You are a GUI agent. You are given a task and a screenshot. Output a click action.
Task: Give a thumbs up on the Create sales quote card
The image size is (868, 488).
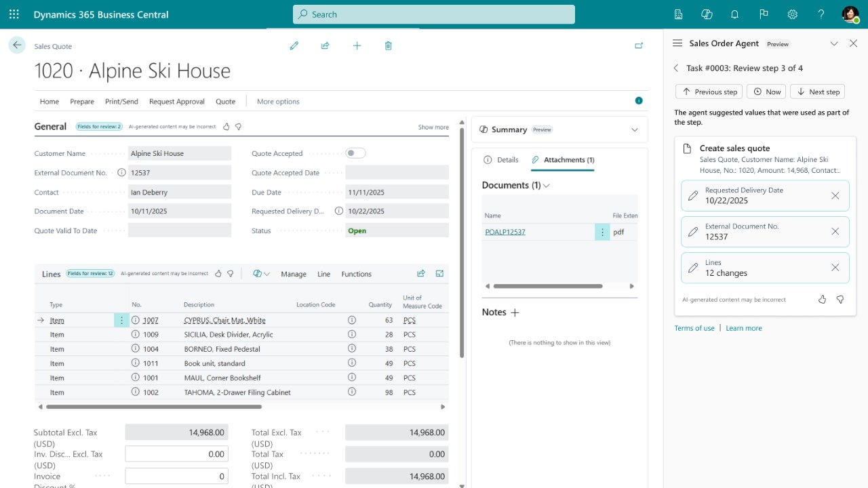click(823, 299)
